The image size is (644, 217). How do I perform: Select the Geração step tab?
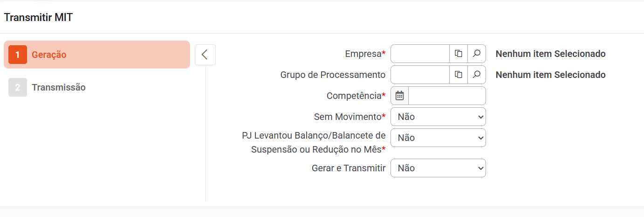pyautogui.click(x=49, y=55)
